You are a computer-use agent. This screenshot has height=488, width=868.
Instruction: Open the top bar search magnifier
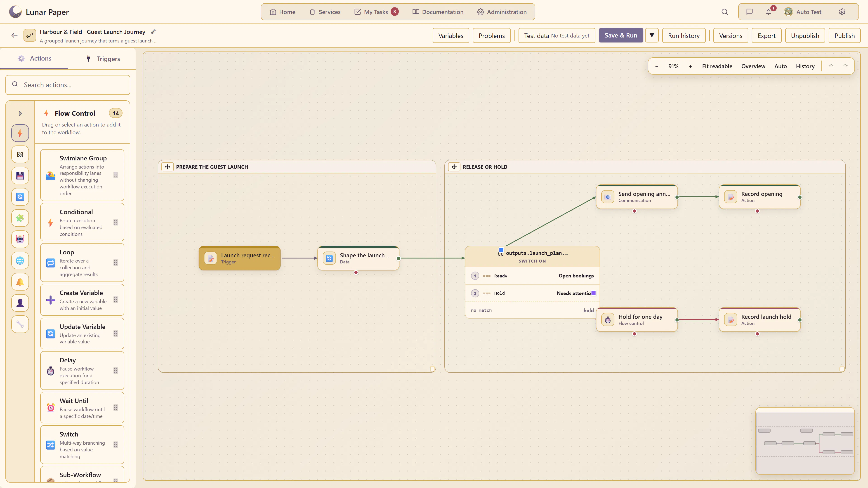pyautogui.click(x=724, y=12)
